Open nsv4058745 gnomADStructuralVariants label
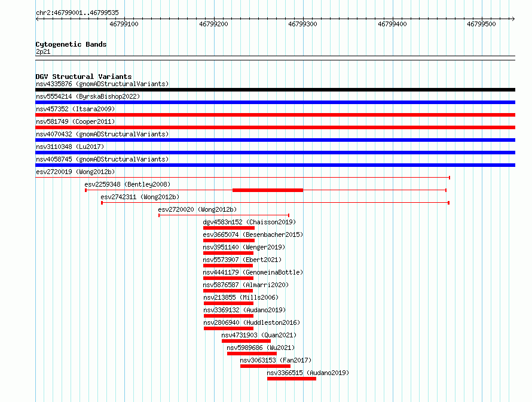 [102, 159]
